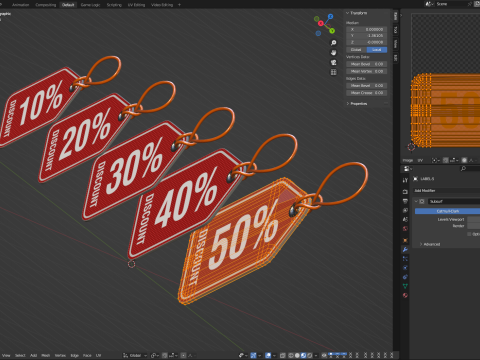480x360 pixels.
Task: Open the Add Modifier dropdown
Action: tap(446, 191)
